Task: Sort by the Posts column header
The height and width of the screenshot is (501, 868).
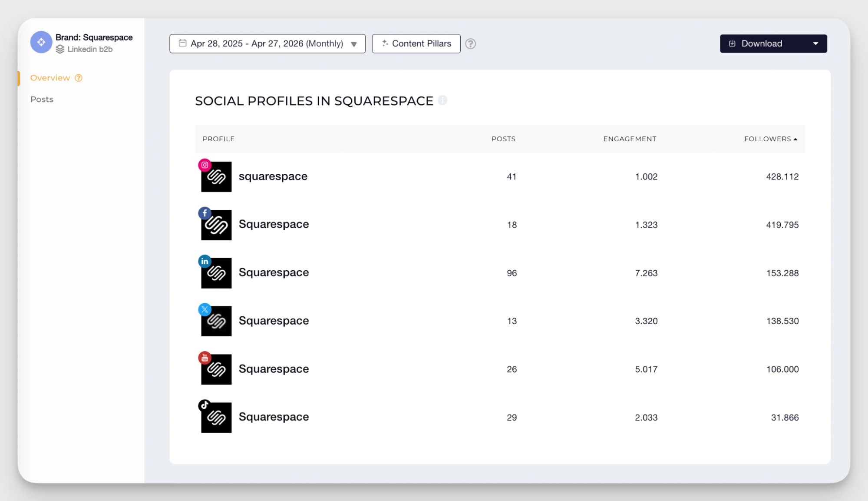Action: click(x=504, y=139)
